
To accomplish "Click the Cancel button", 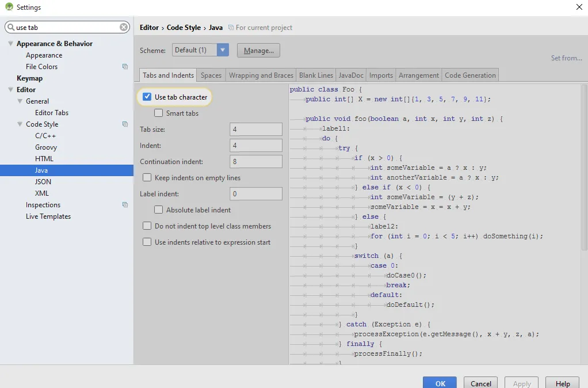I will tap(481, 383).
